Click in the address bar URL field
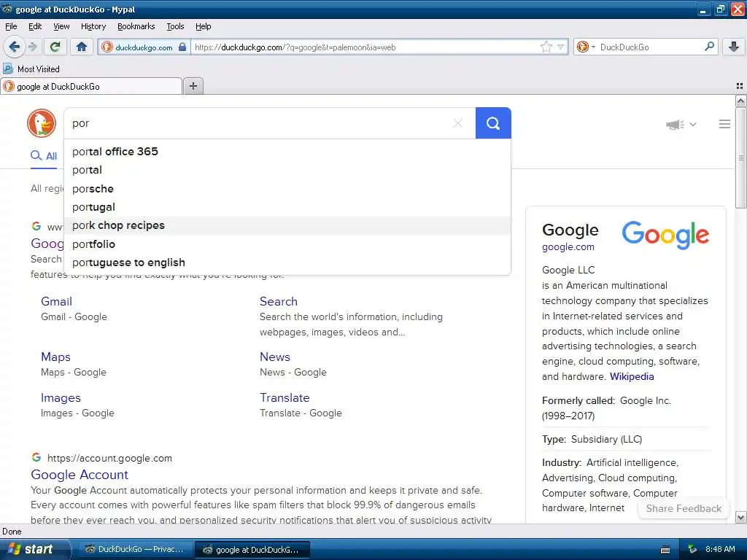 pos(365,47)
